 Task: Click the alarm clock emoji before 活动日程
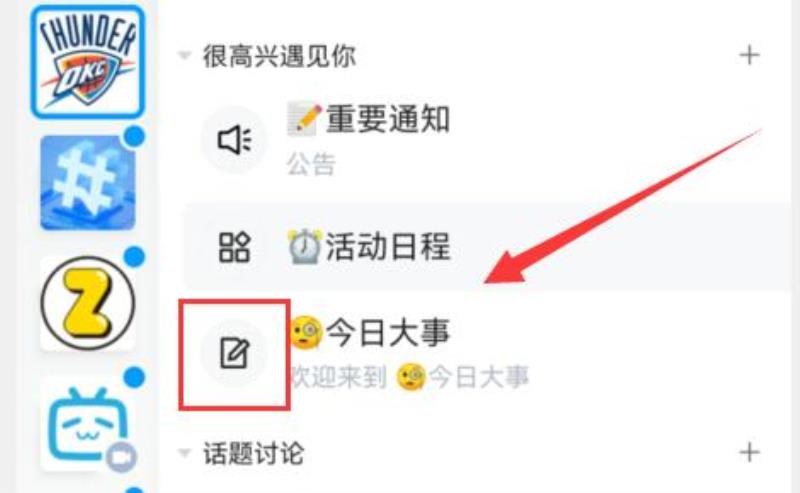(305, 246)
